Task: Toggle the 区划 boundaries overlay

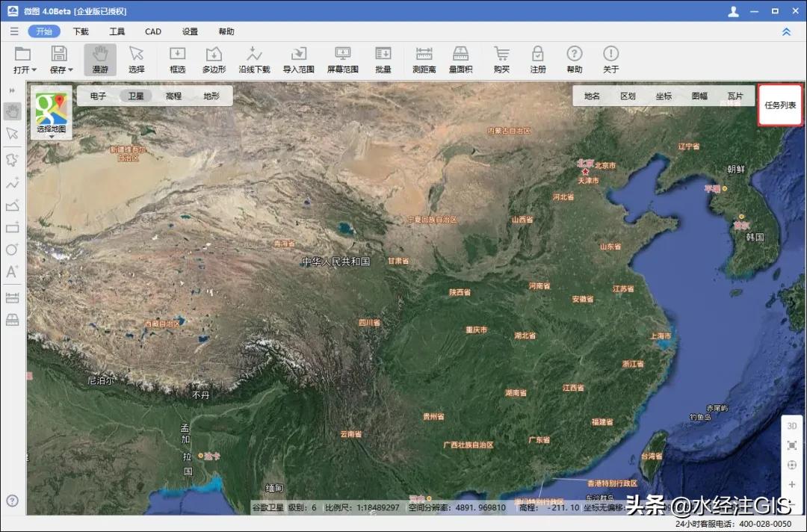Action: [x=629, y=95]
